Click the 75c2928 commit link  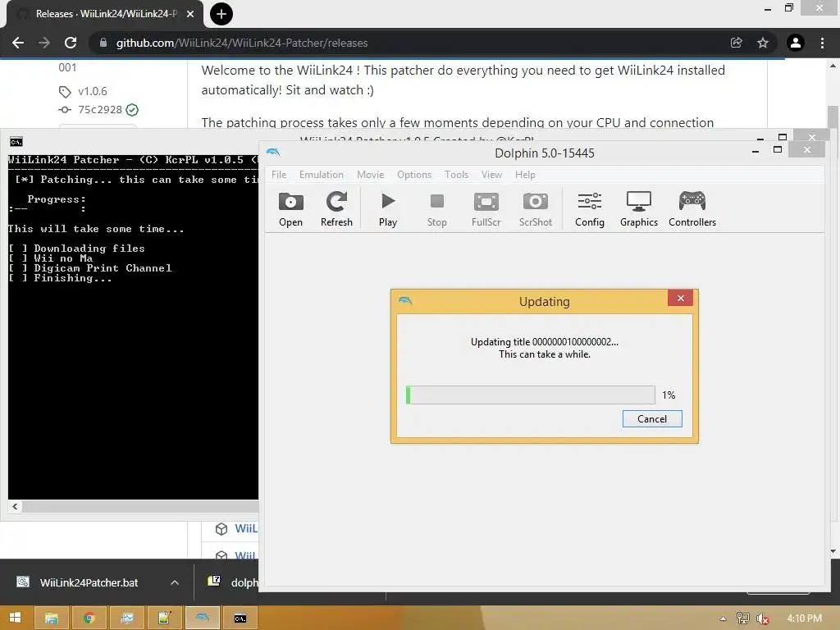[99, 109]
